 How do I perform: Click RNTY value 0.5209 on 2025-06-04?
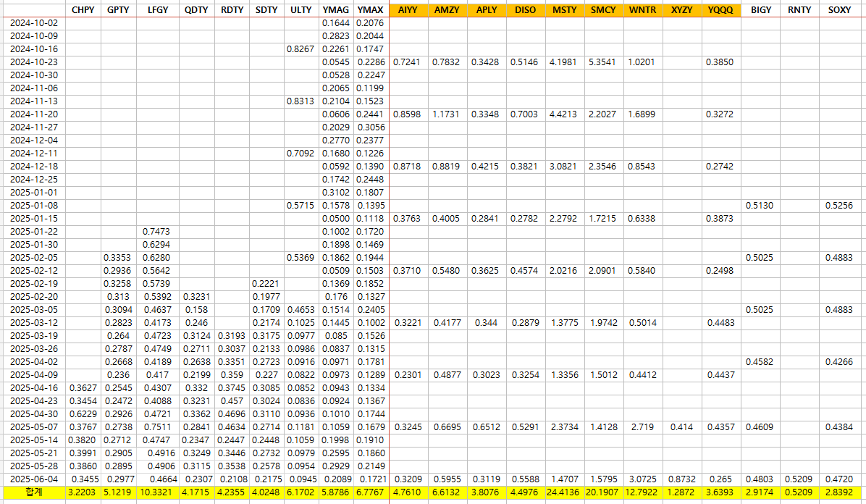799,479
